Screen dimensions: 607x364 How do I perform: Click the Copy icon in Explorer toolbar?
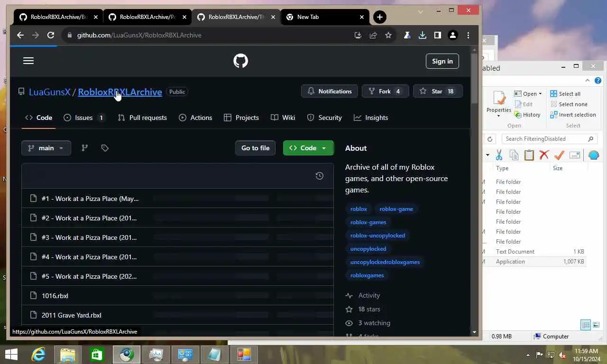514,155
